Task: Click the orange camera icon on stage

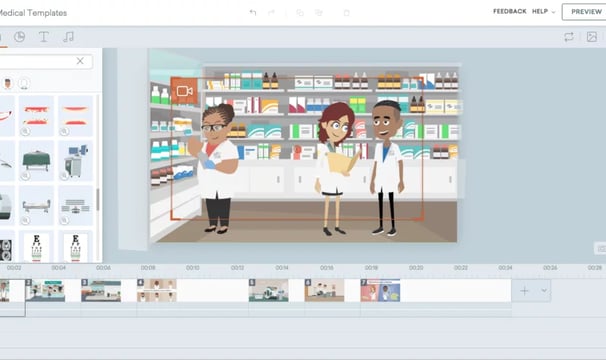Action: [x=184, y=91]
